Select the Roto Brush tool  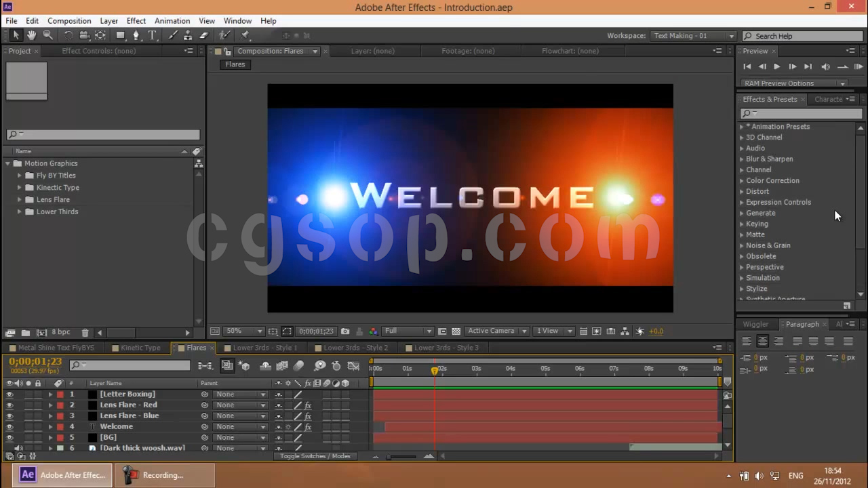(x=224, y=35)
